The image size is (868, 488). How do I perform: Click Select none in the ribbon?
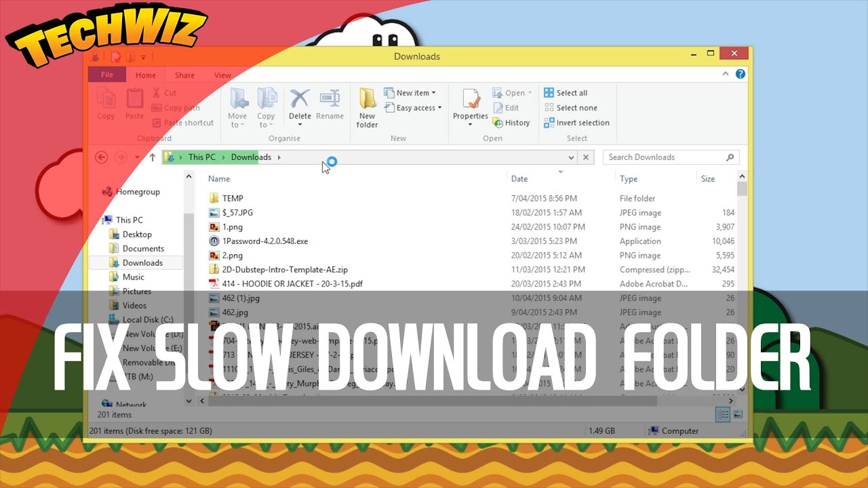[570, 108]
